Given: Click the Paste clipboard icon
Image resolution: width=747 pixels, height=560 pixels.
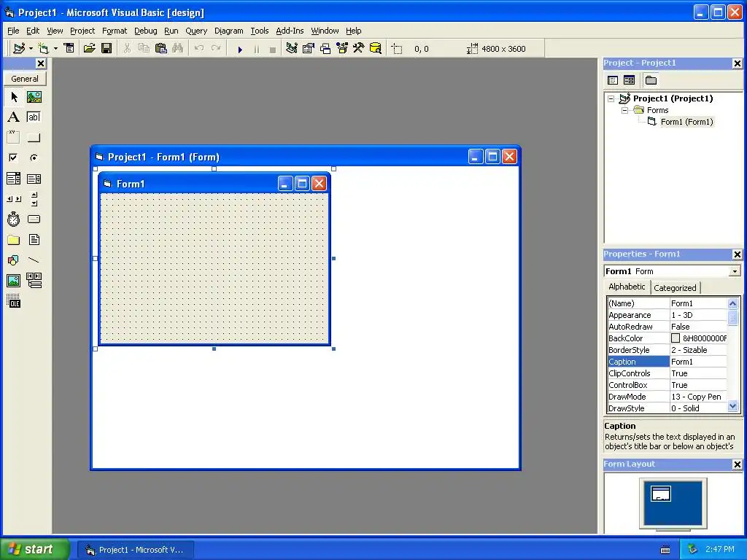Looking at the screenshot, I should point(161,48).
